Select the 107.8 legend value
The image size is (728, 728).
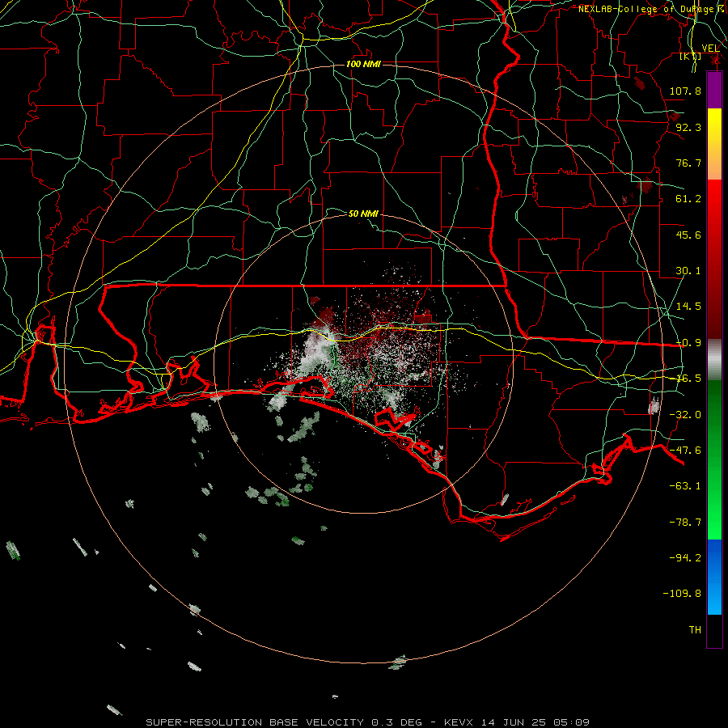(685, 91)
